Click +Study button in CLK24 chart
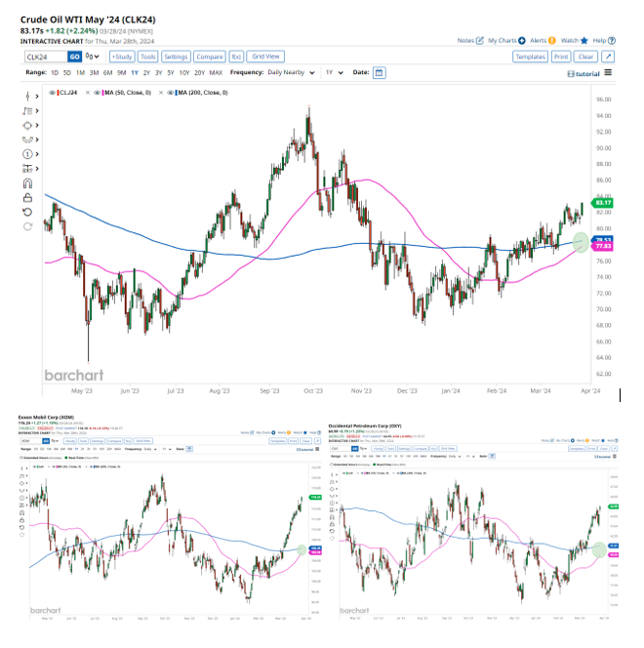 (x=122, y=57)
